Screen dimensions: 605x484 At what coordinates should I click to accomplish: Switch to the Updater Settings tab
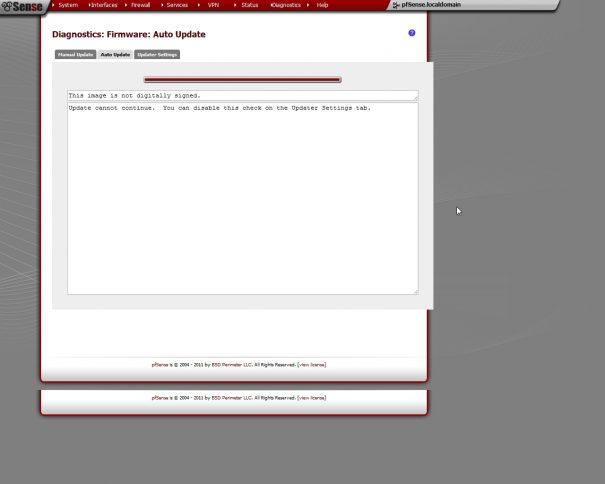pos(157,54)
